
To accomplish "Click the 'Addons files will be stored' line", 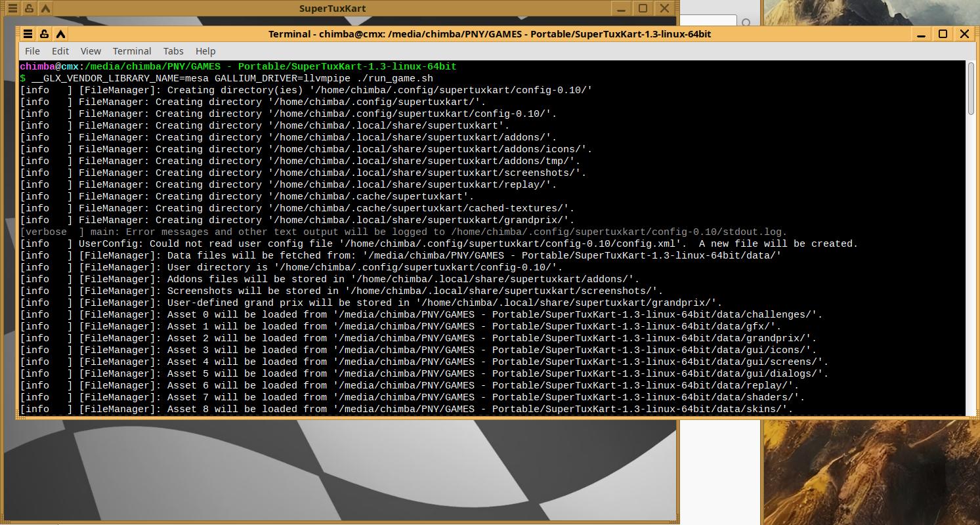I will tap(330, 279).
